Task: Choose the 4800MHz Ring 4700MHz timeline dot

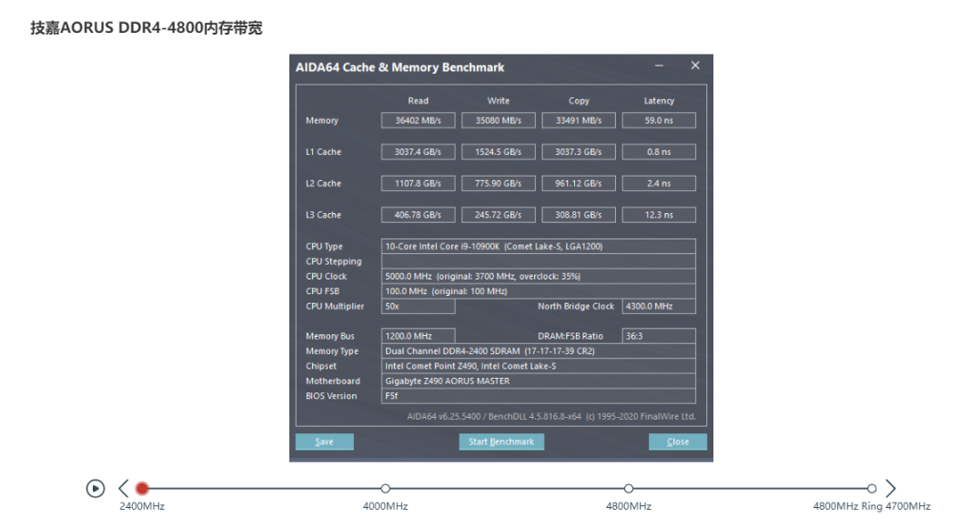Action: click(x=872, y=489)
